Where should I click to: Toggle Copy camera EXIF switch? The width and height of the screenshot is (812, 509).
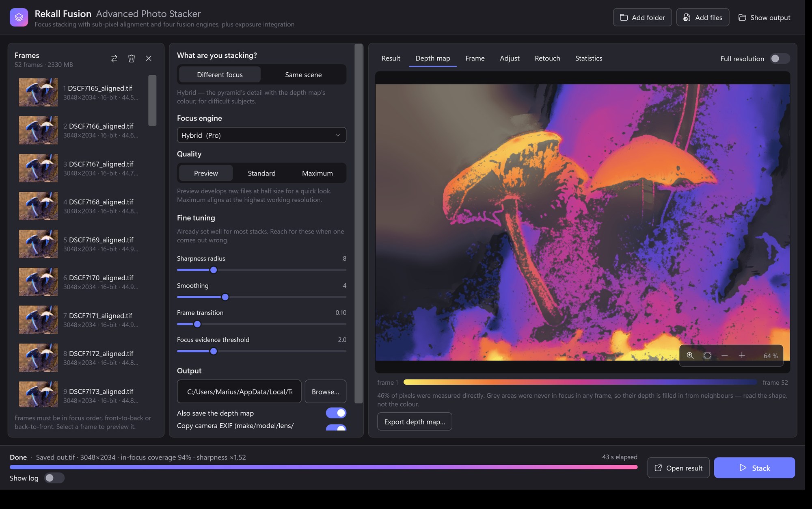tap(336, 427)
